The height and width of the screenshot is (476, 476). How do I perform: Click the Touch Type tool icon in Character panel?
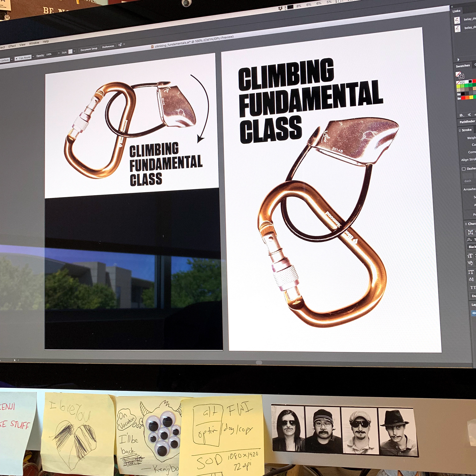(470, 232)
